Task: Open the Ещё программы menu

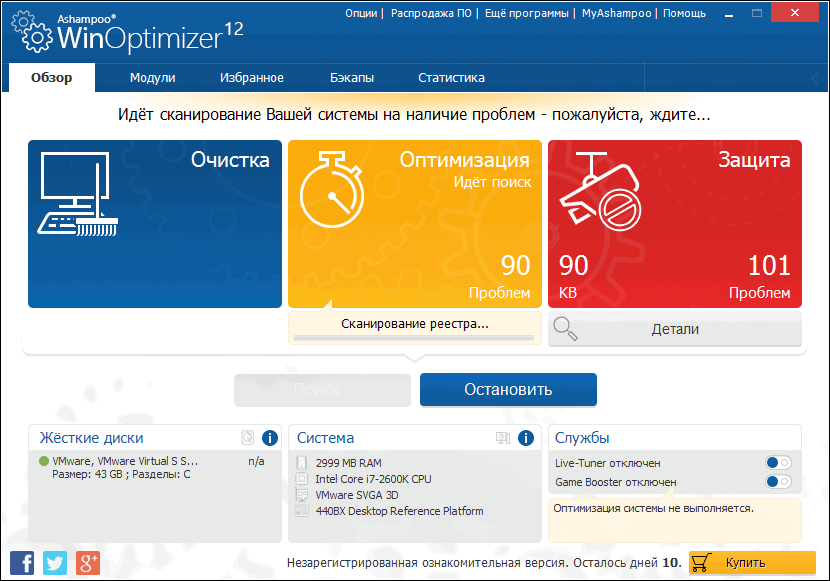Action: click(x=527, y=13)
